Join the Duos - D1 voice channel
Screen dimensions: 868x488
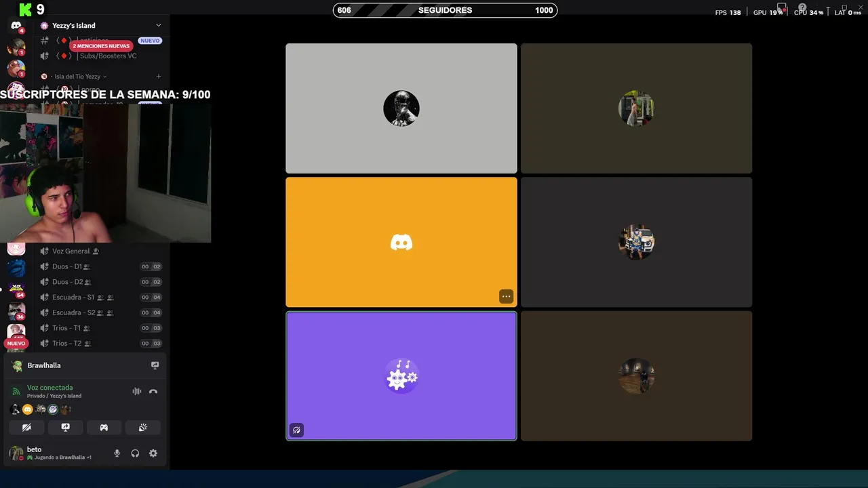[102, 266]
